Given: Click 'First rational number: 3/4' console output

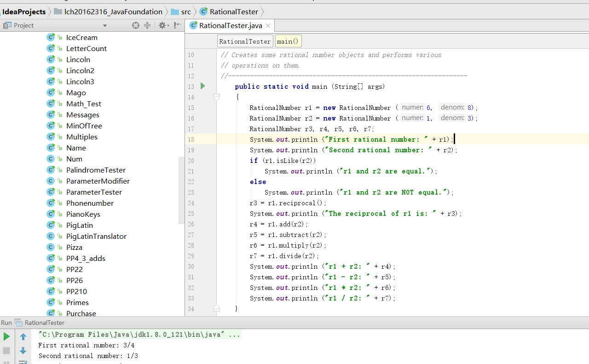Looking at the screenshot, I should pos(87,345).
